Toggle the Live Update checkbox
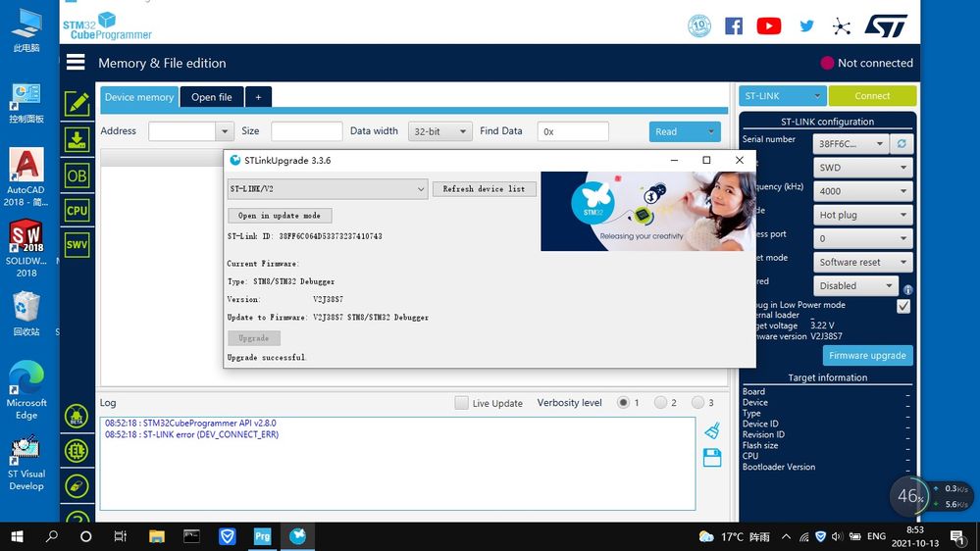Image resolution: width=980 pixels, height=551 pixels. point(461,403)
